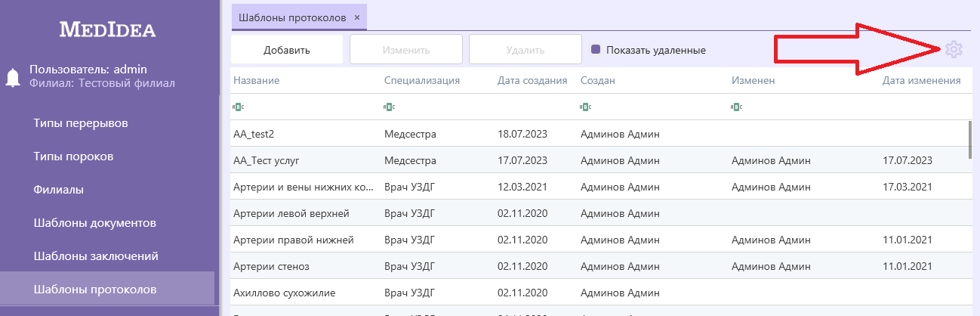980x316 pixels.
Task: Sort by the Дата изменения column header
Action: pyautogui.click(x=921, y=80)
